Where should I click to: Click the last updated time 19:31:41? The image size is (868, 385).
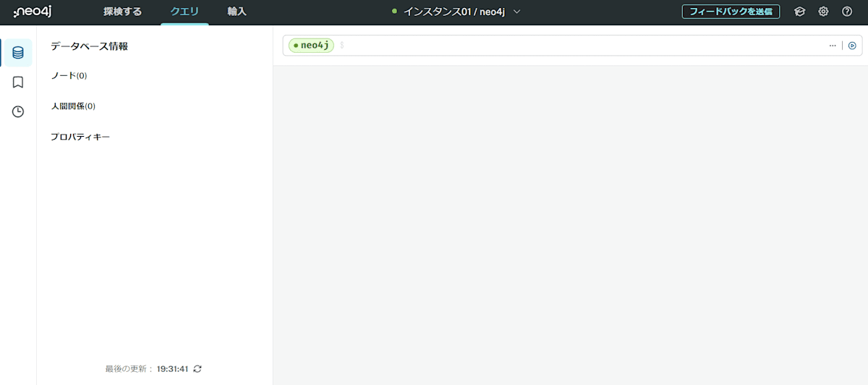coord(172,369)
